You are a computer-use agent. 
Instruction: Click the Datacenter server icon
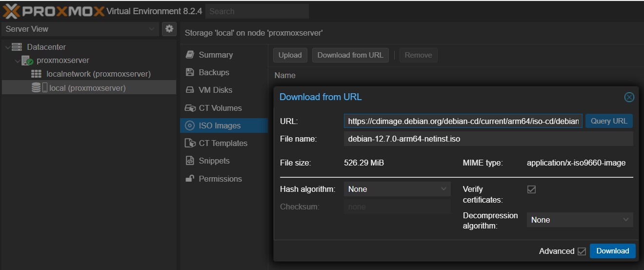click(17, 47)
